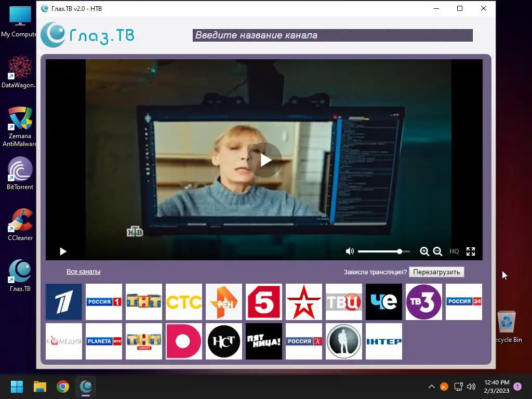The width and height of the screenshot is (532, 399).
Task: Open network settings tray icon
Action: pyautogui.click(x=458, y=387)
